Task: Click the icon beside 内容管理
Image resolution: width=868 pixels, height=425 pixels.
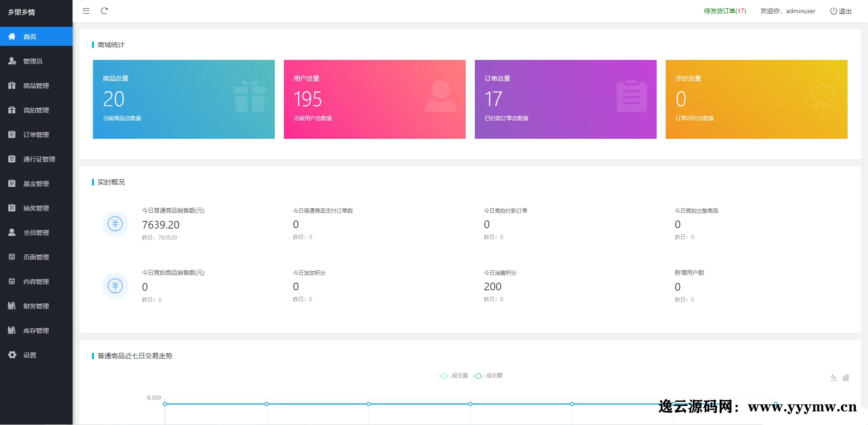Action: (x=12, y=281)
